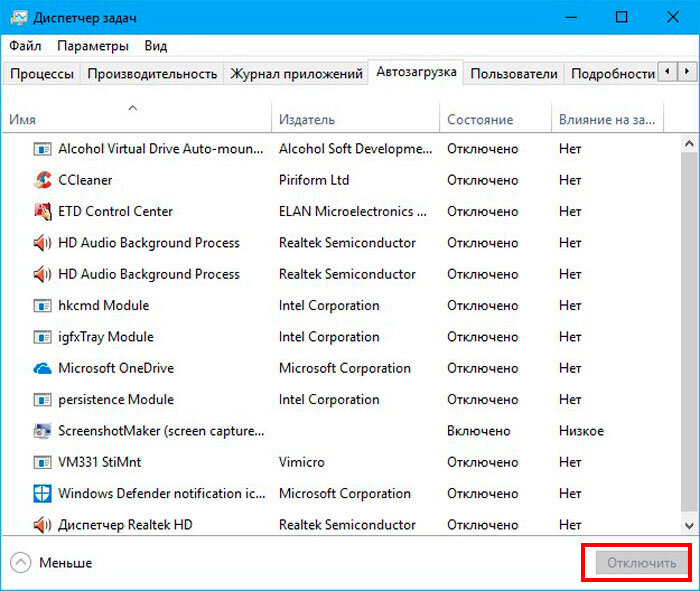Select the hkcmd Module entry

point(104,306)
